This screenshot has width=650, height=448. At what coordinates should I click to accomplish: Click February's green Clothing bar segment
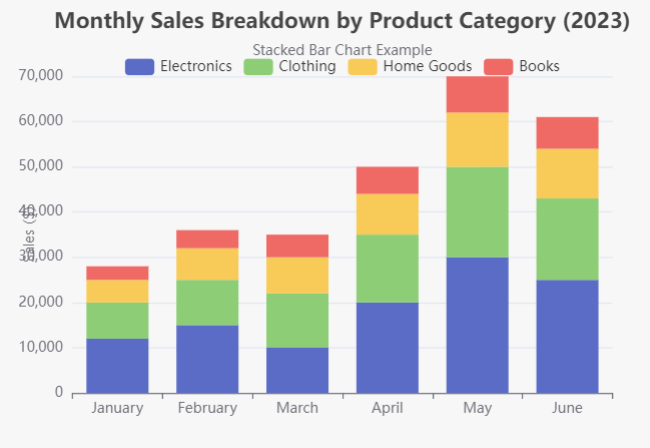click(207, 302)
